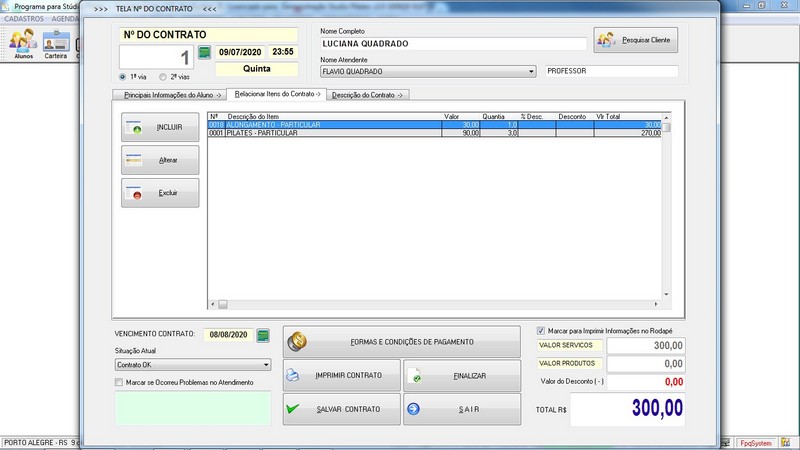Expand Situação Atual dropdown

tap(266, 365)
